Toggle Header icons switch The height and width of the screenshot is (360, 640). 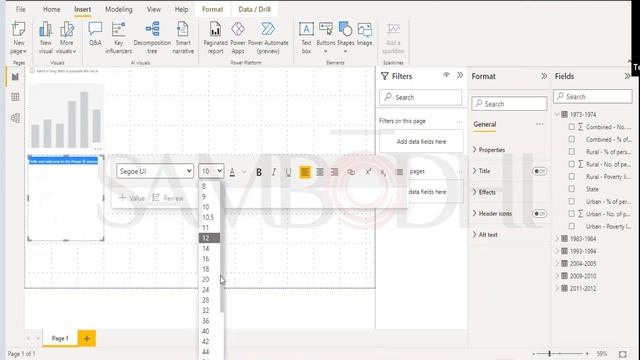click(x=540, y=213)
